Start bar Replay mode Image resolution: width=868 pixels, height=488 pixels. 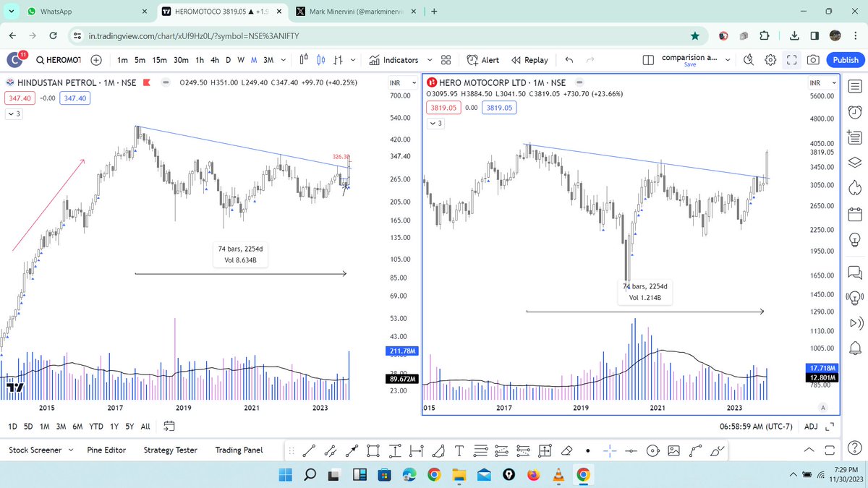click(529, 60)
